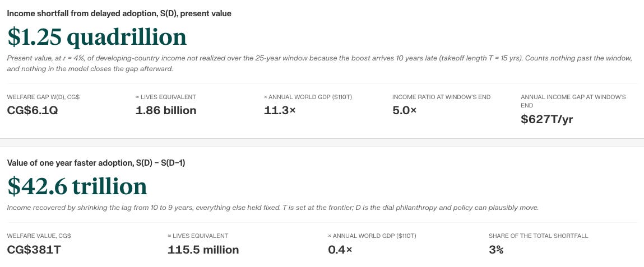Viewport: 644px width, 267px height.
Task: Click the description starting 'Present value, at r = 4%'
Action: click(319, 64)
